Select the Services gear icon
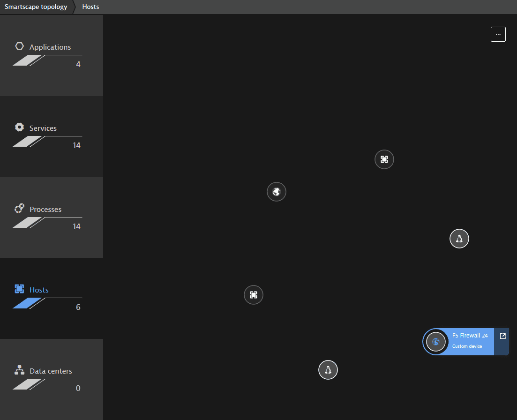Screen dimensions: 517x420 19,127
